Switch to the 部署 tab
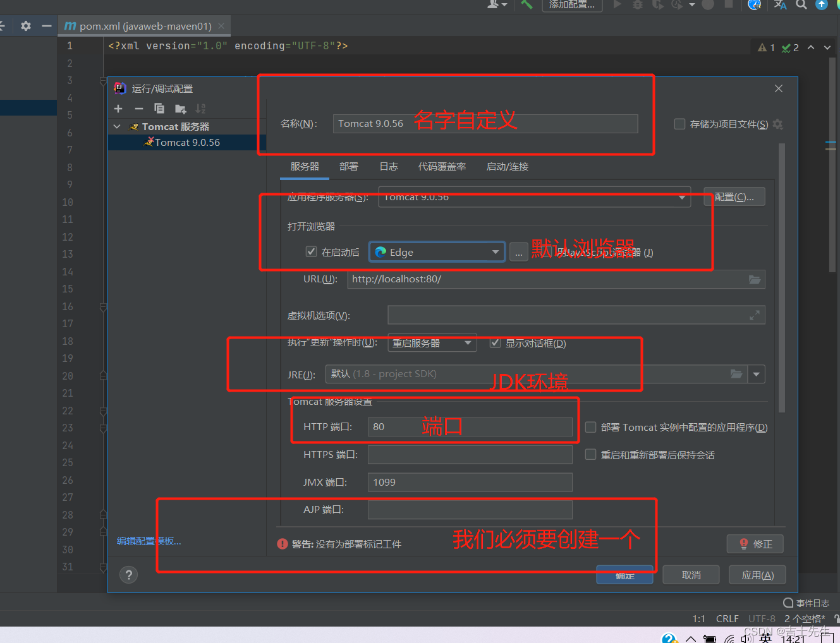Viewport: 840px width, 643px height. (349, 167)
